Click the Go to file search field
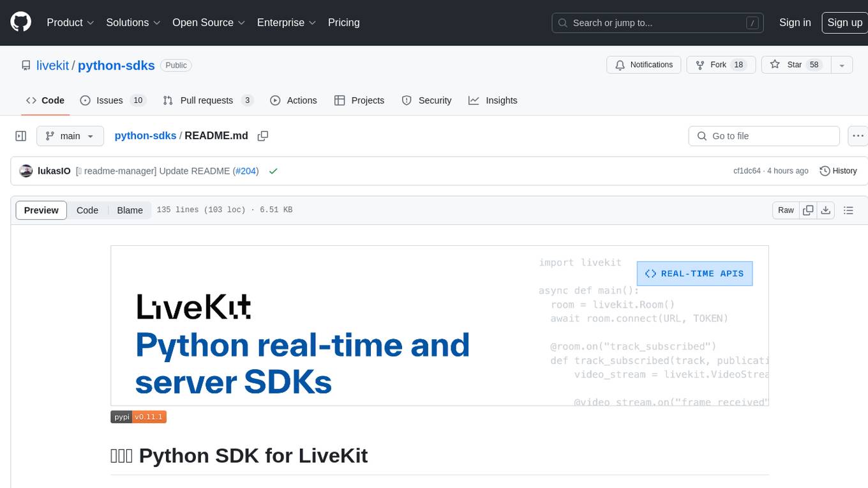The width and height of the screenshot is (868, 488). (763, 136)
